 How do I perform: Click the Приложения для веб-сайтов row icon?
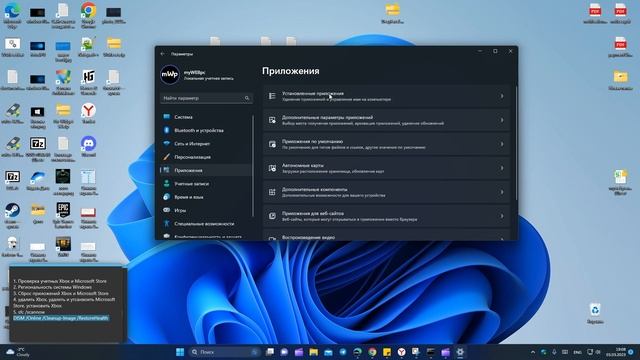272,216
